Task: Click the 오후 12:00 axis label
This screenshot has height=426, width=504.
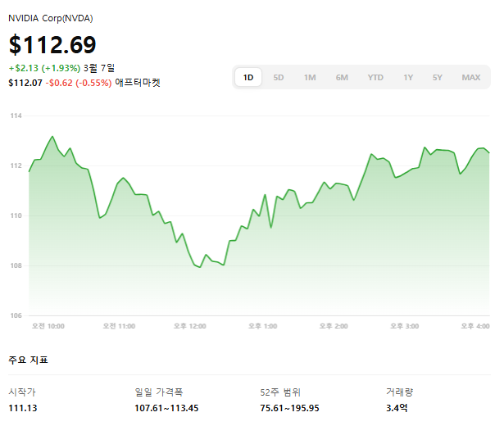Action: point(189,326)
